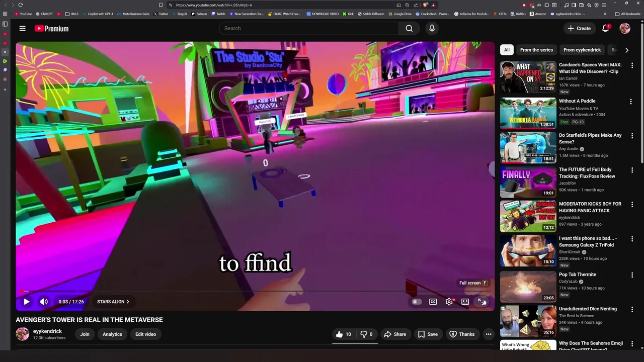
Task: Open options for Without A Paddle
Action: coord(630,102)
